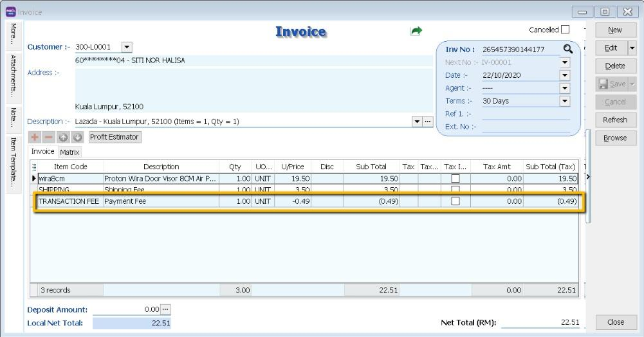Open the Attachments side tab

point(13,76)
